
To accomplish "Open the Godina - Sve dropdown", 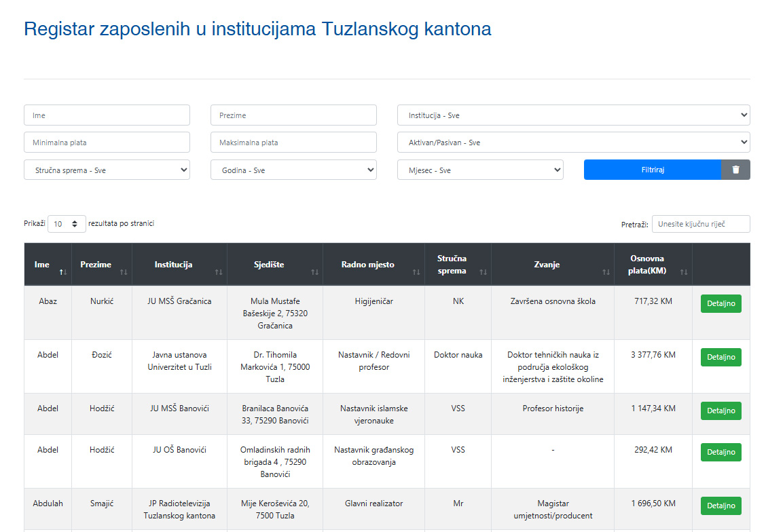I will 293,170.
